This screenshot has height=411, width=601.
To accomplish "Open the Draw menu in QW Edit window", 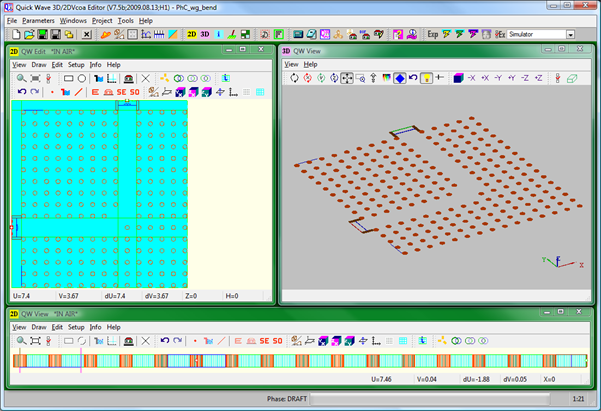I will tap(38, 64).
